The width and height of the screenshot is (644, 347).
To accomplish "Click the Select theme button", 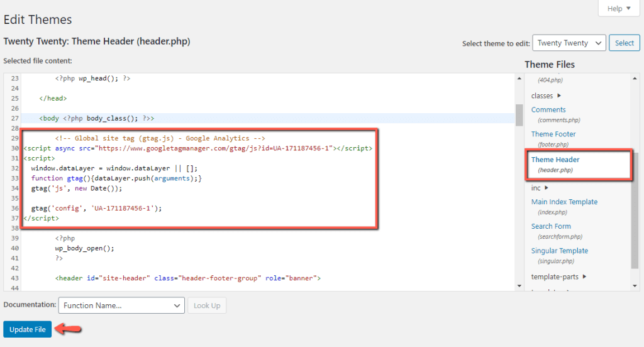I will tap(625, 43).
